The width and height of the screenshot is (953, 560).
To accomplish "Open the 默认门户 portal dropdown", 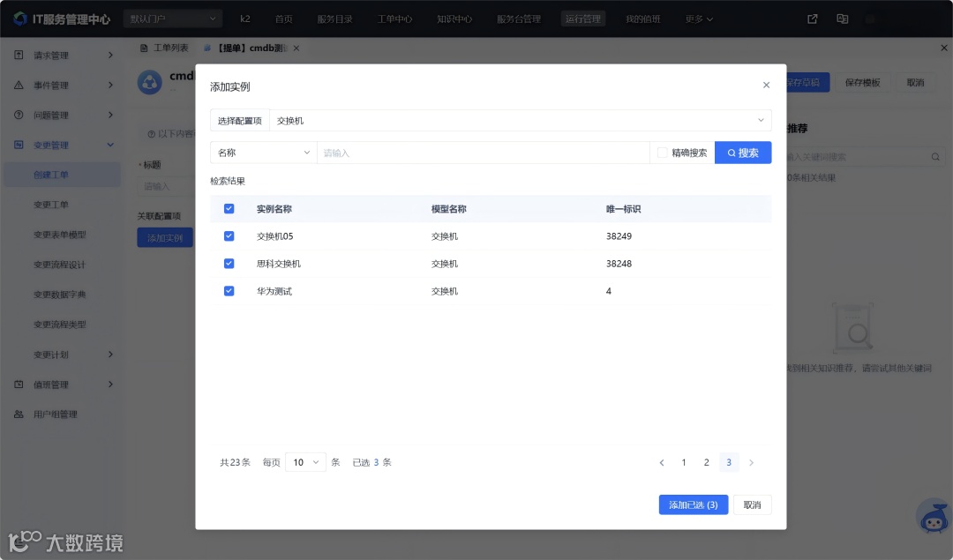I will [x=173, y=19].
